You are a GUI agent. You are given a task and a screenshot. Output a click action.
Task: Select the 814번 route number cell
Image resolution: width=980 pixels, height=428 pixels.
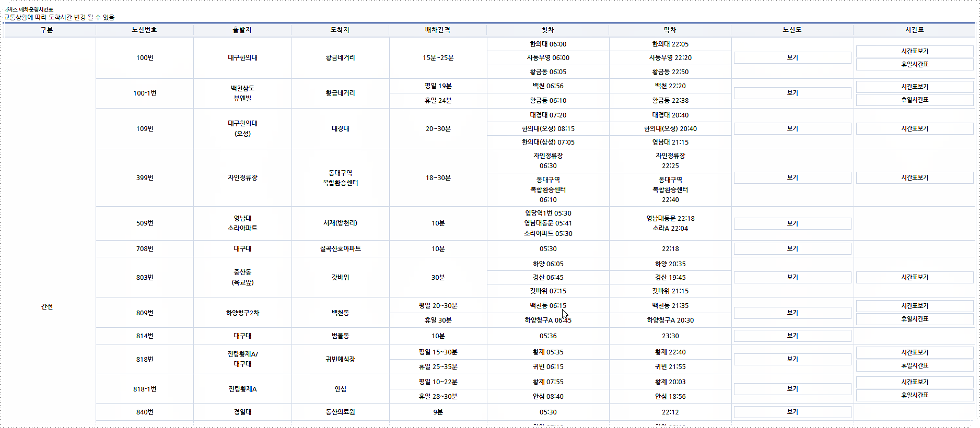pyautogui.click(x=145, y=336)
